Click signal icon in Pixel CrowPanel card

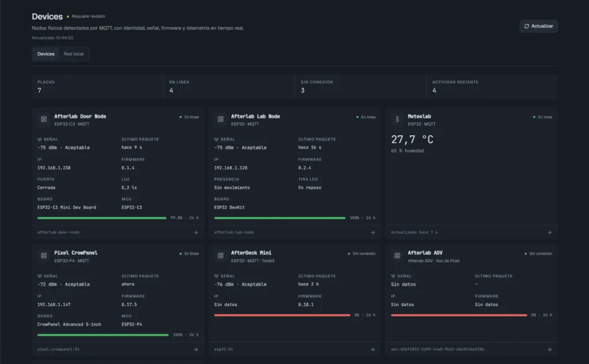coord(40,276)
